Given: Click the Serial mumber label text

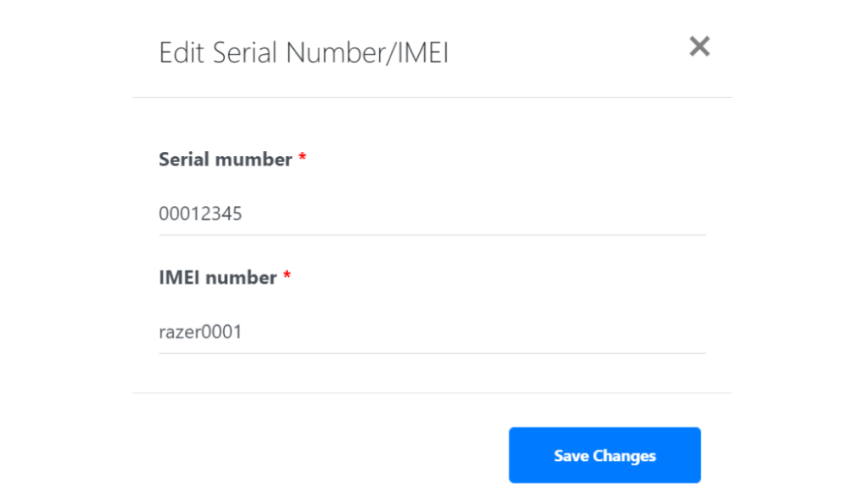Looking at the screenshot, I should [225, 159].
